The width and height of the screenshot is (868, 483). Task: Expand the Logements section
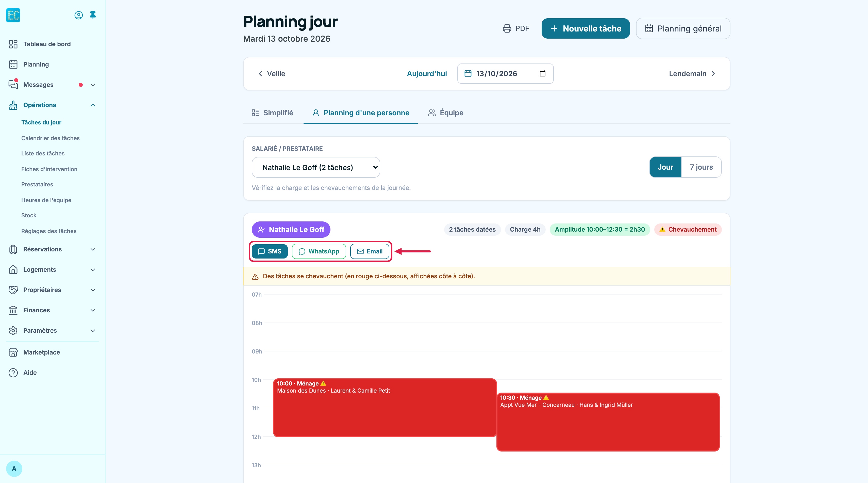click(x=93, y=270)
